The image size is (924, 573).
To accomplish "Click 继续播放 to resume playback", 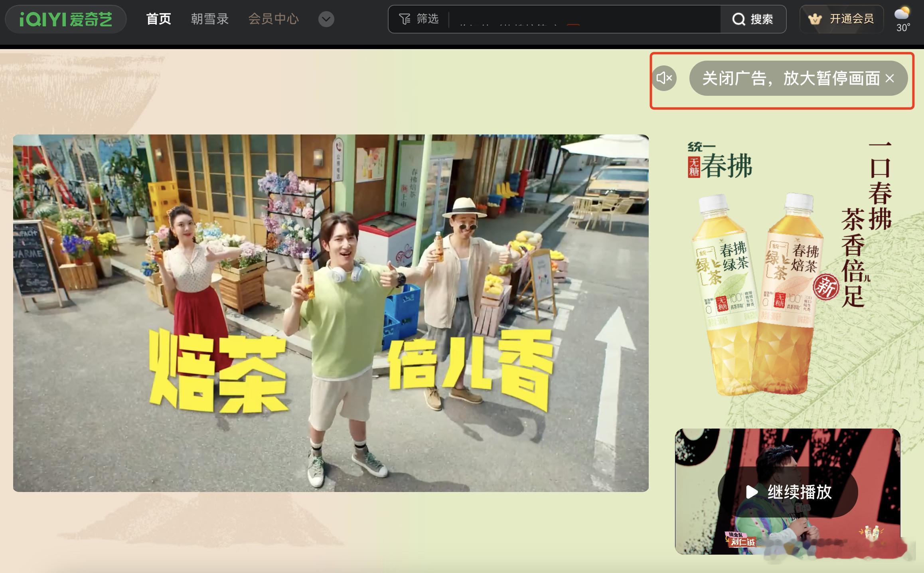I will pyautogui.click(x=788, y=492).
